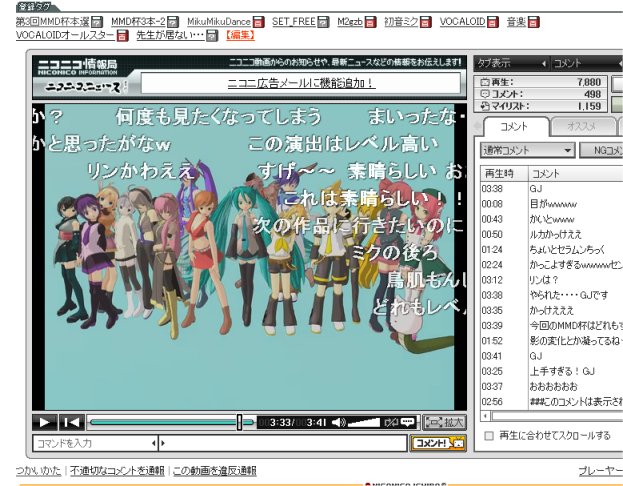Click the video seek bar handle

pos(239,422)
